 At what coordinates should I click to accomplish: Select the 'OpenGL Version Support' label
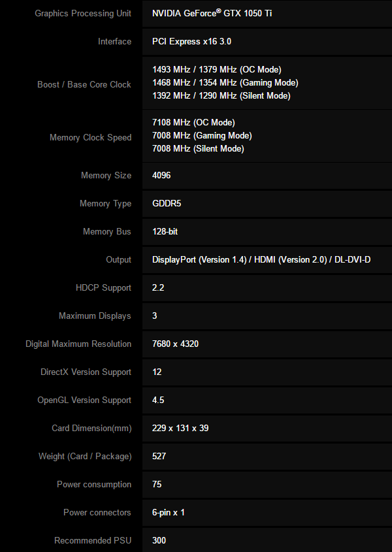84,400
